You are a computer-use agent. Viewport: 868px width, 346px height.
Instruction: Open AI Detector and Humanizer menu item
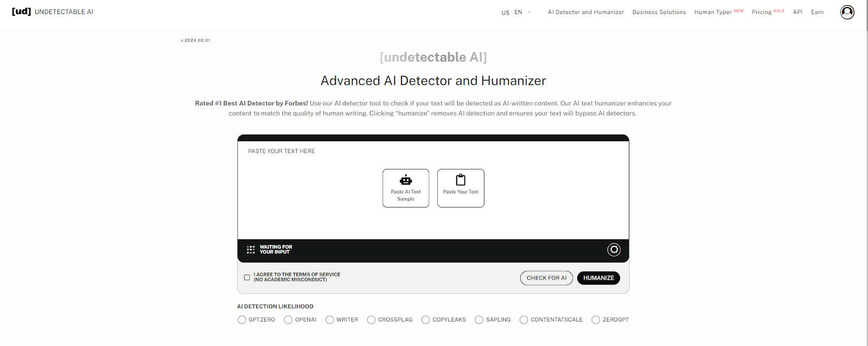(586, 12)
